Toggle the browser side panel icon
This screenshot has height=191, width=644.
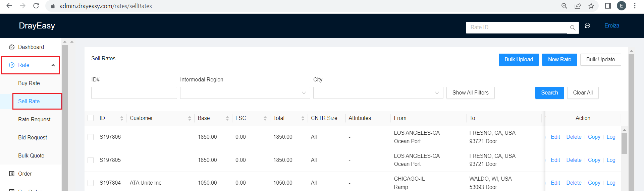[607, 6]
